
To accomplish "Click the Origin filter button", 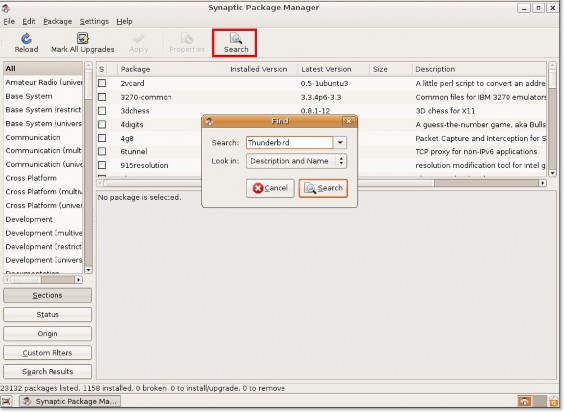I will tap(47, 334).
